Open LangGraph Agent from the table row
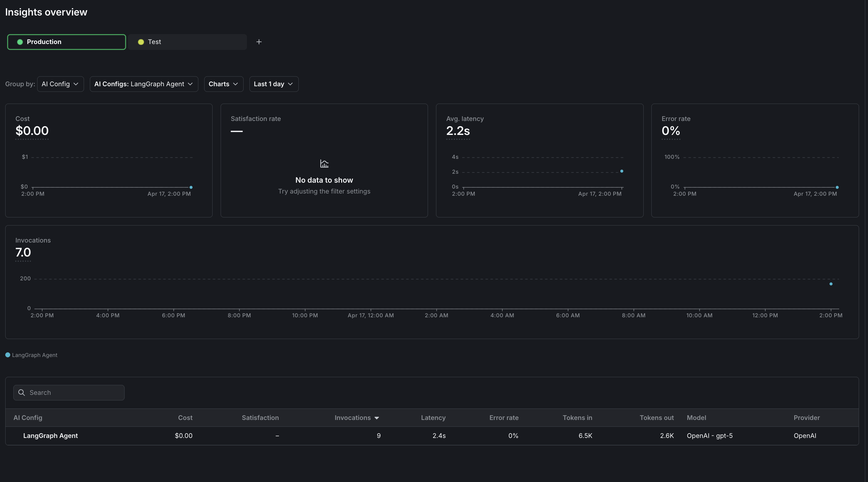 tap(50, 435)
